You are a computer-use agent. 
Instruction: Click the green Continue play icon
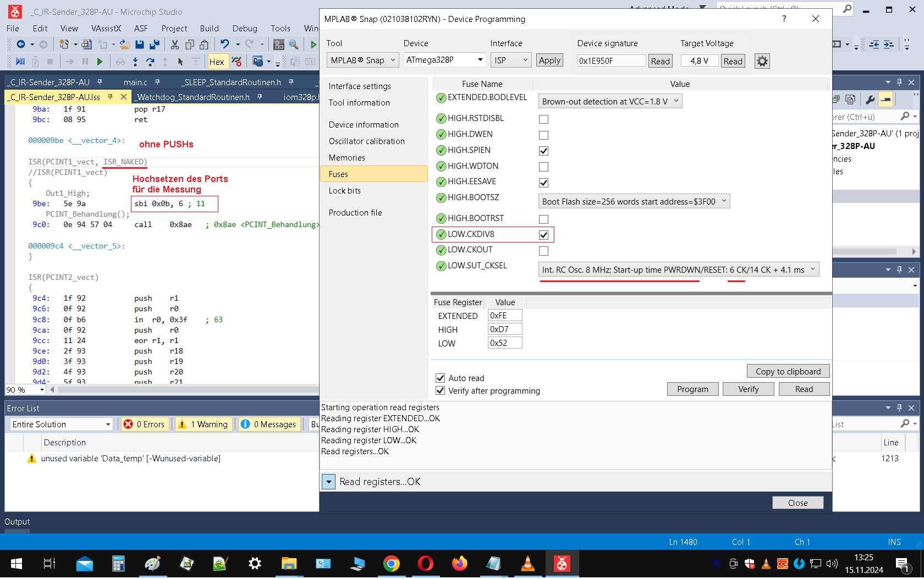tap(100, 62)
